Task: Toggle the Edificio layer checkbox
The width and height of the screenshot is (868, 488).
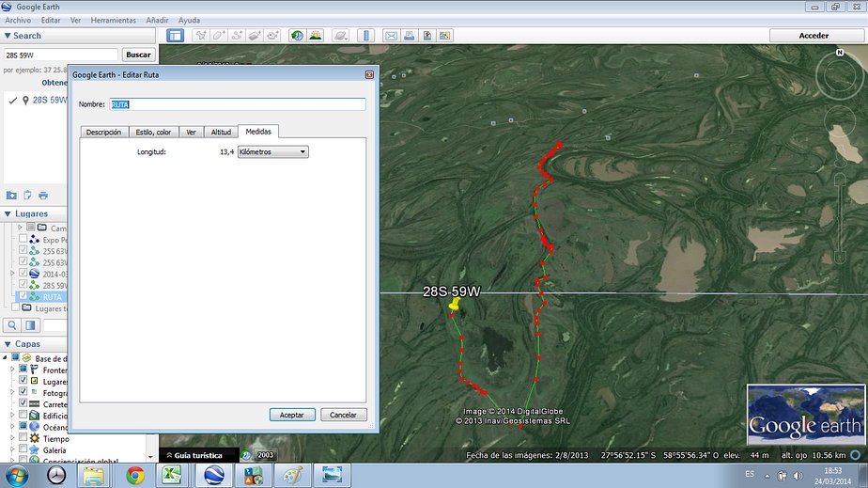Action: [23, 415]
